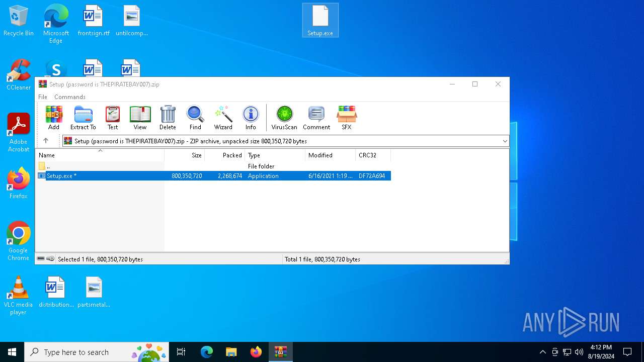Create SFX self-extracting archive
This screenshot has width=644, height=362.
point(347,118)
